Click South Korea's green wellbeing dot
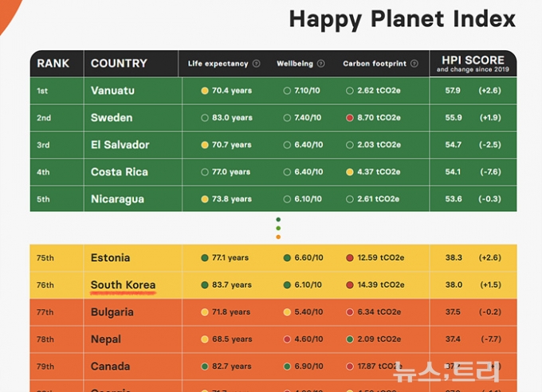Screen dimensions: 542x392 point(287,285)
